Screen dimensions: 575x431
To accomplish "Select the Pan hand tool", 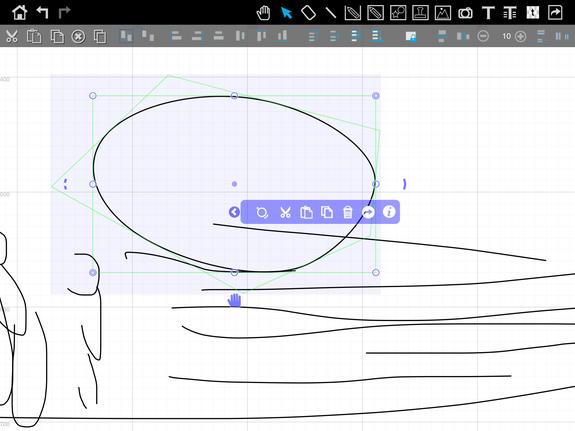I will pos(263,13).
